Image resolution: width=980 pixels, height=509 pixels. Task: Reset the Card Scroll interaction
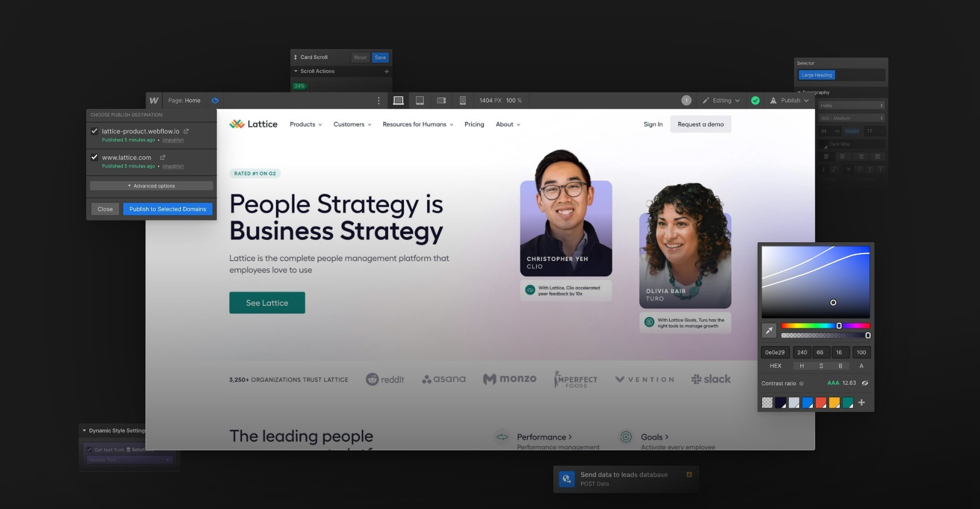pyautogui.click(x=361, y=58)
